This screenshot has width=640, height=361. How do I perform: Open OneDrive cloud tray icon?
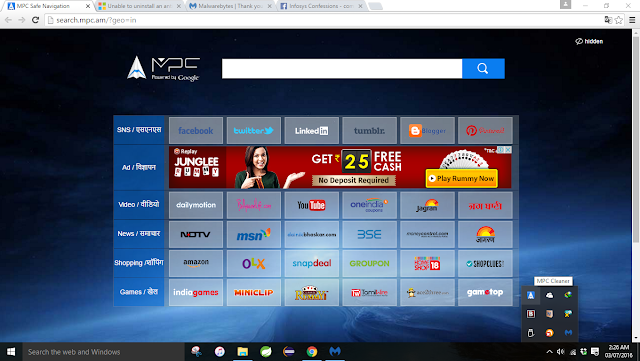point(549,295)
